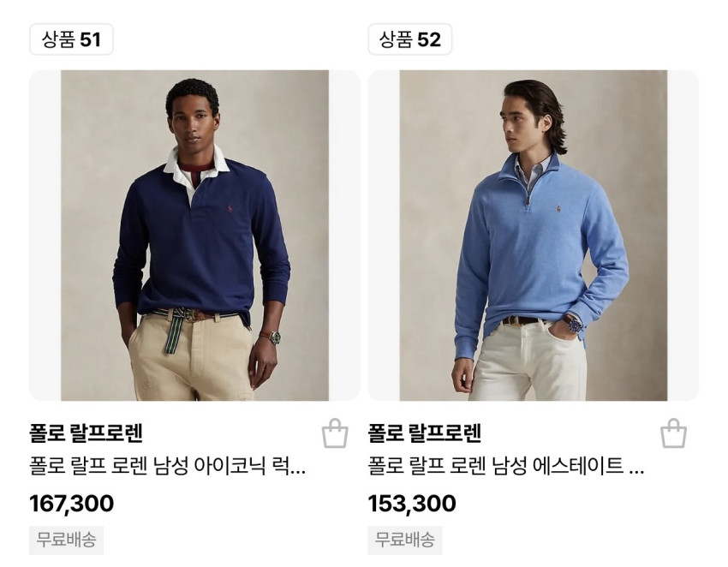Select the 상품 51 label badge
Viewport: 728px width, 567px height.
71,39
